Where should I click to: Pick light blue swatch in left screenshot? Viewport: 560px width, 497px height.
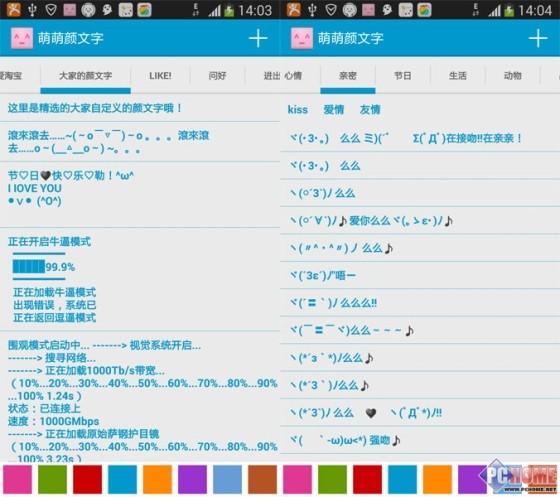click(228, 479)
